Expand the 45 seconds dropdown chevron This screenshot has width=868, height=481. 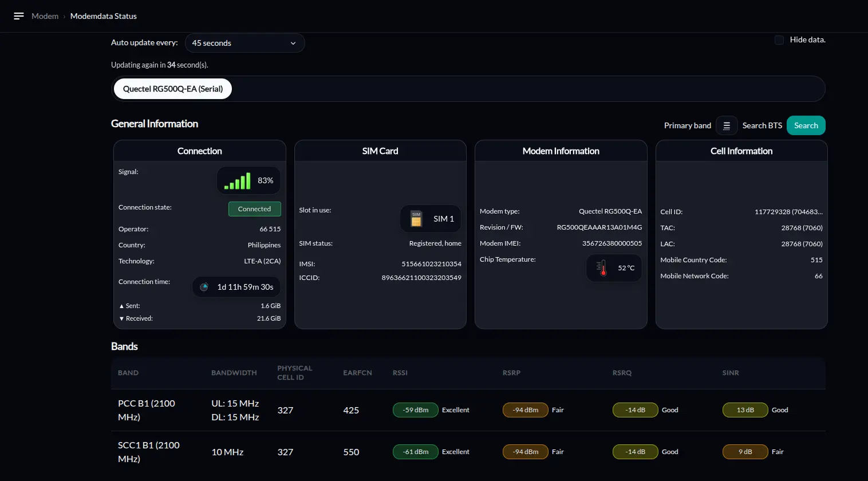[x=293, y=43]
